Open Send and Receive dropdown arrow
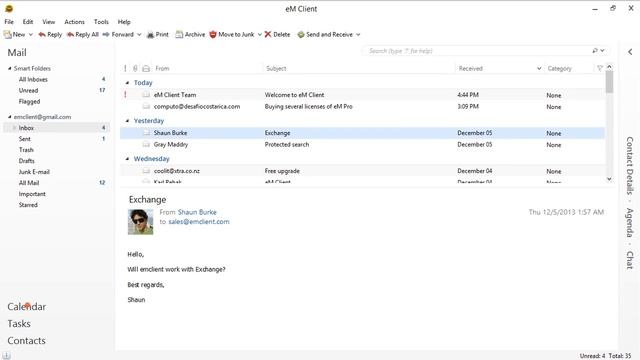The width and height of the screenshot is (640, 360). tap(358, 35)
